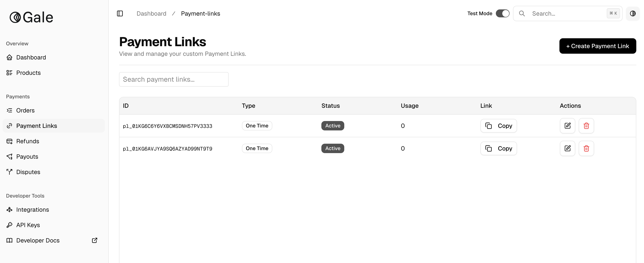Go to Dashboard in the breadcrumb

pyautogui.click(x=151, y=13)
